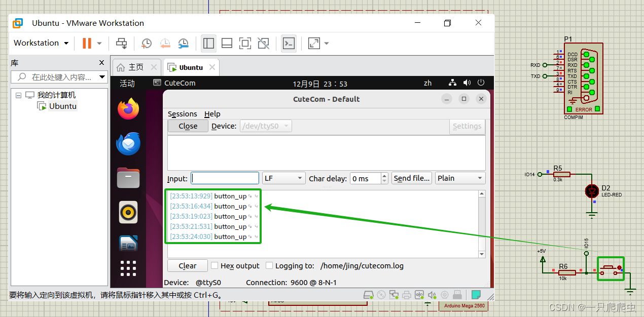Screen dimensions: 644x317
Task: Click the stretch guest display icon
Action: pyautogui.click(x=314, y=43)
